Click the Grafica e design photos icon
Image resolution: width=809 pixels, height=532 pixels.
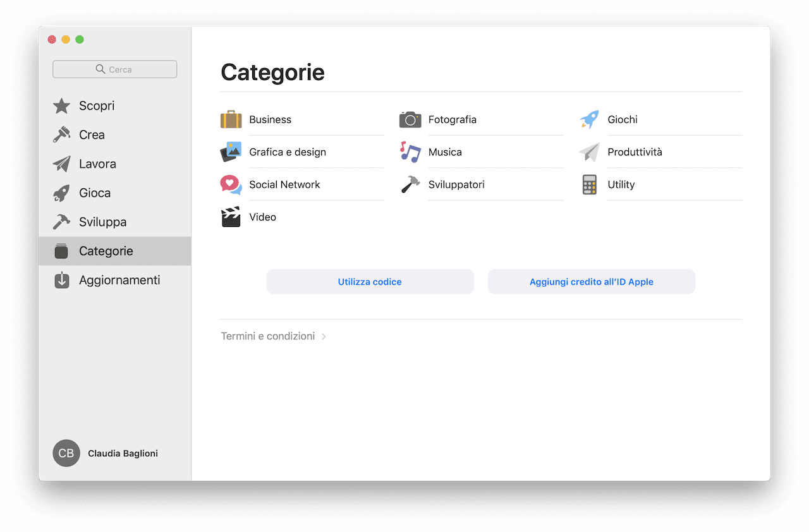(231, 152)
